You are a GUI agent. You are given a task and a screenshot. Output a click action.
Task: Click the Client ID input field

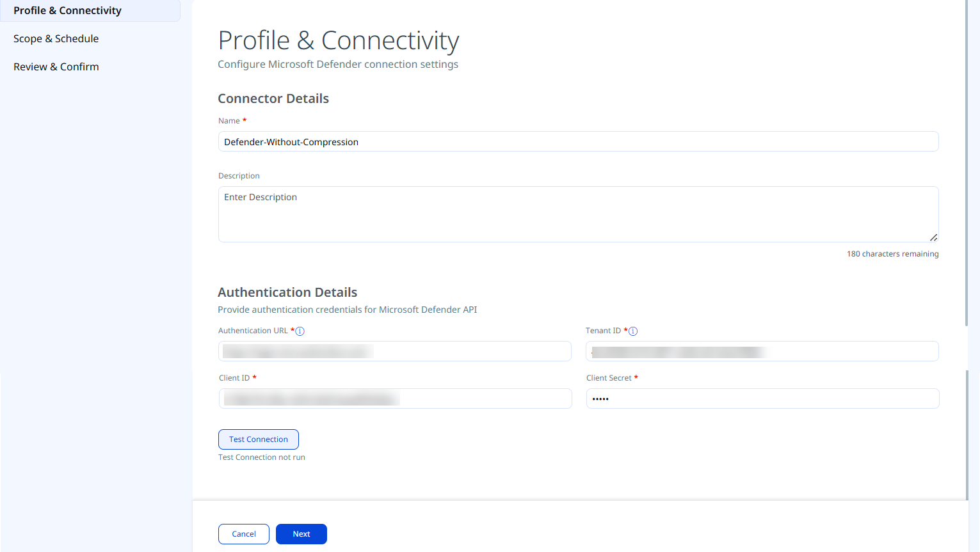tap(396, 398)
